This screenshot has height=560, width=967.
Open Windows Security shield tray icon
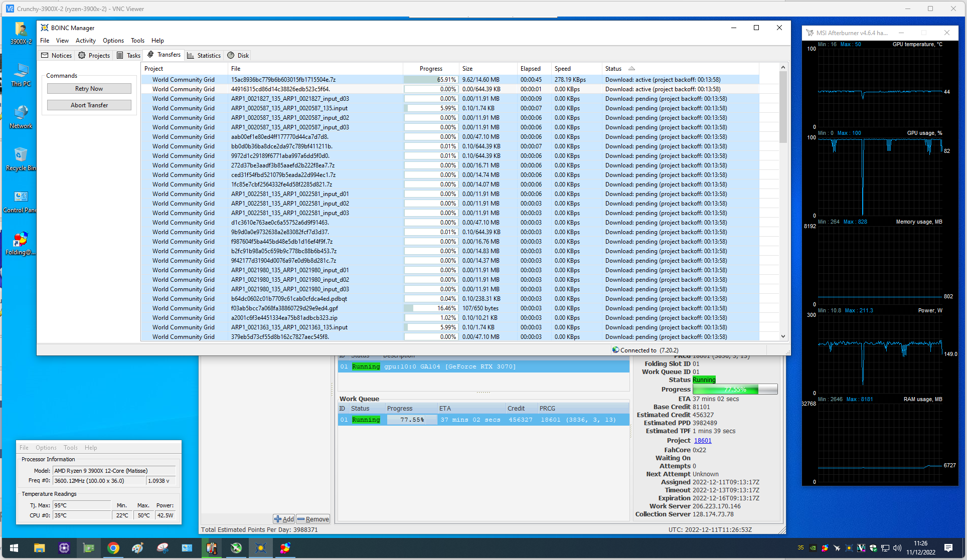[873, 548]
